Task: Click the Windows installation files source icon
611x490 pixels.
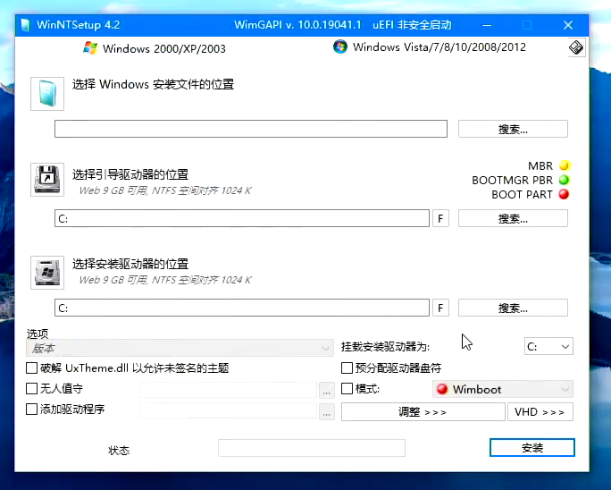Action: point(47,94)
